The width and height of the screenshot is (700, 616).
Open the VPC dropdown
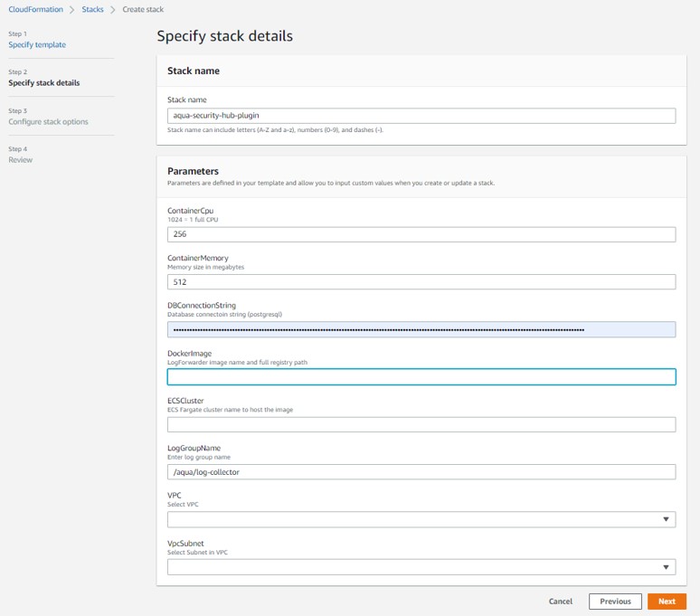click(416, 519)
